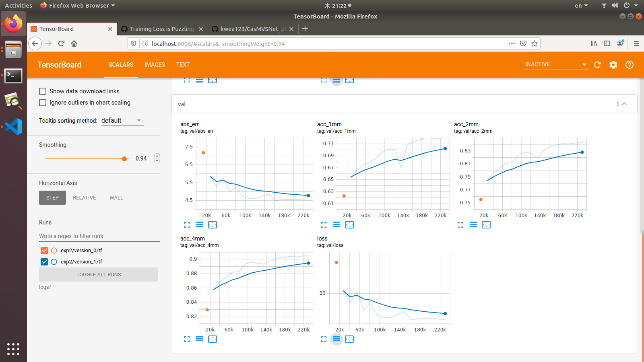Fit domain to data on acc_2mm chart
The image size is (644, 362).
click(486, 225)
